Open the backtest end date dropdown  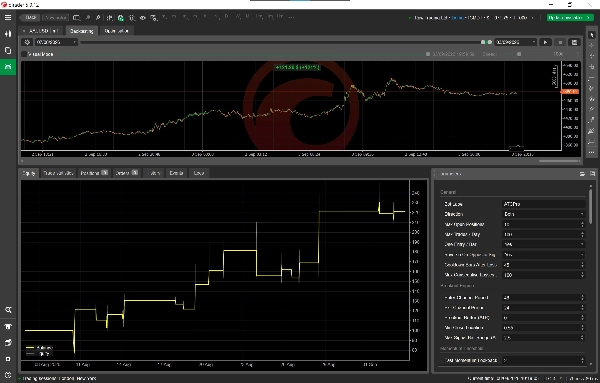515,42
